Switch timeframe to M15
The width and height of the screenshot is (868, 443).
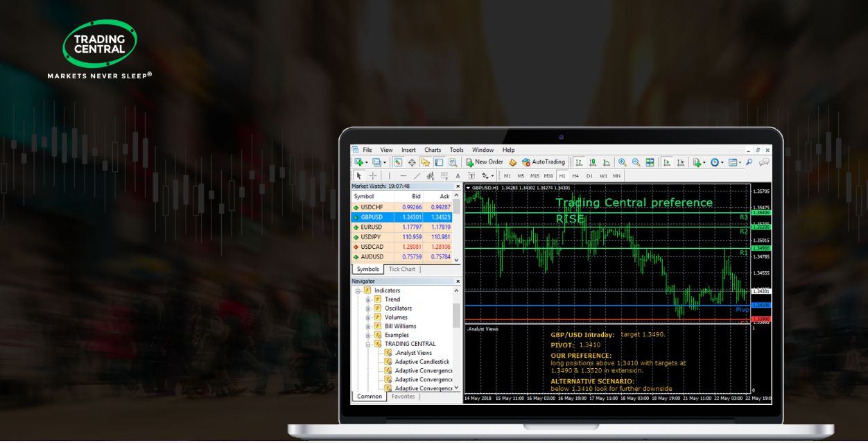coord(535,176)
